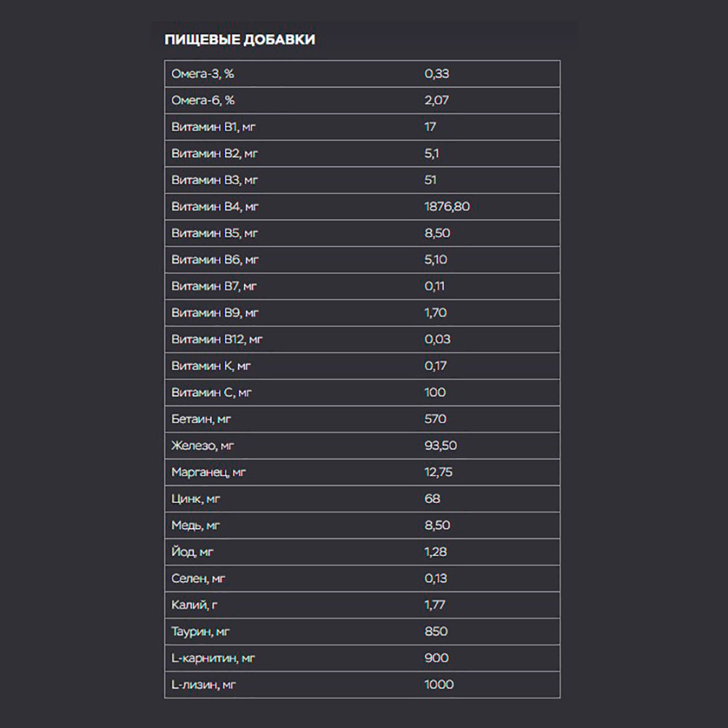The height and width of the screenshot is (728, 728).
Task: Select the Витамин B1, мг label
Action: click(x=213, y=127)
